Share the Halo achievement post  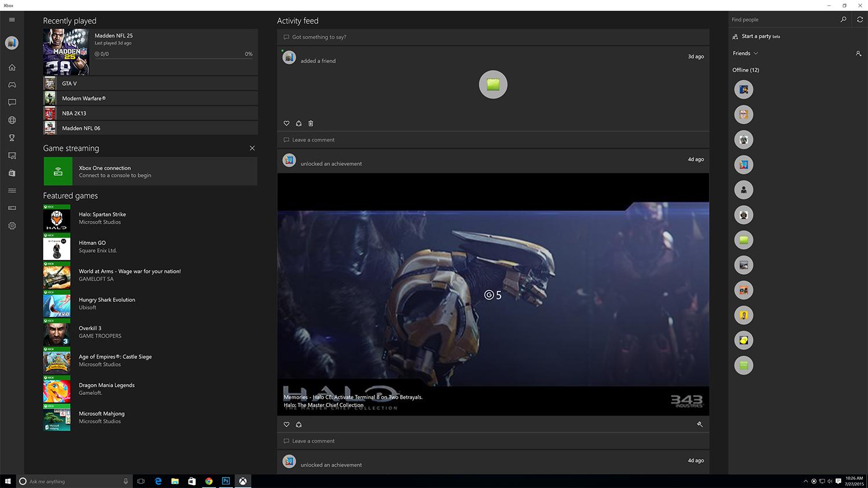tap(299, 424)
